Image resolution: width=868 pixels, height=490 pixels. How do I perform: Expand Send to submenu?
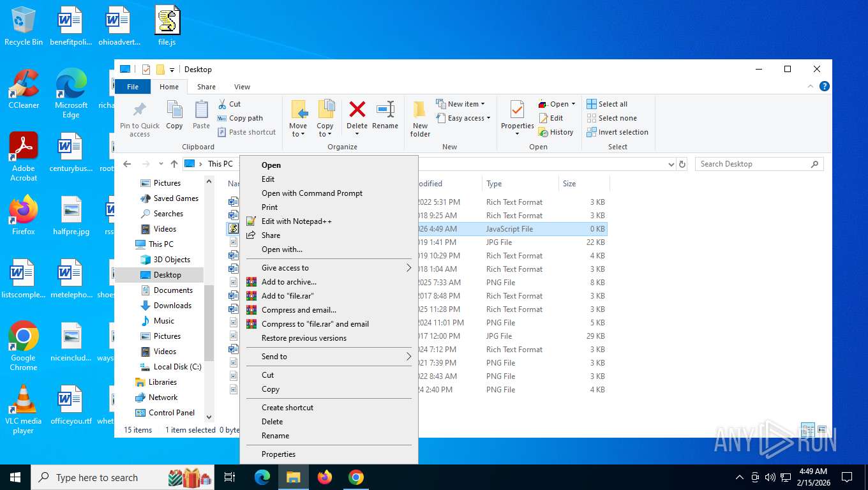tap(329, 357)
